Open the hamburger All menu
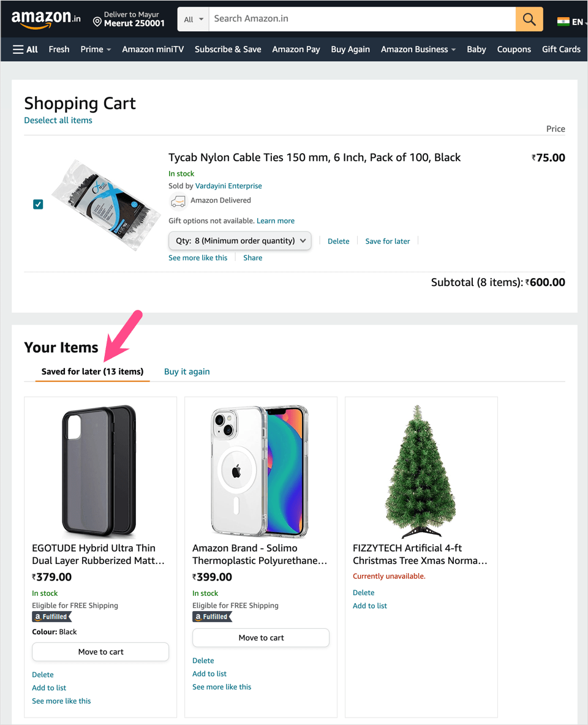Viewport: 588px width, 725px height. [25, 49]
